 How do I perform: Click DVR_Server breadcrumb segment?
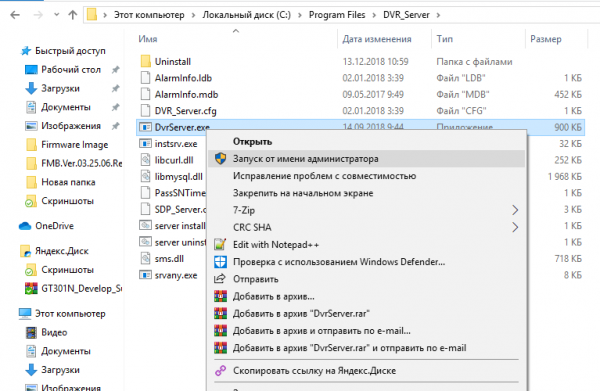tap(406, 15)
